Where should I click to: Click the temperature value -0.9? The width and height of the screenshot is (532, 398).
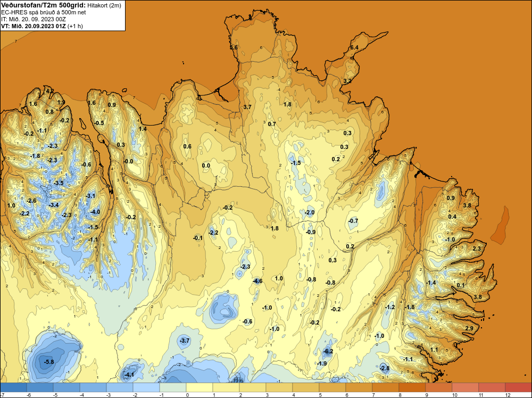point(311,232)
